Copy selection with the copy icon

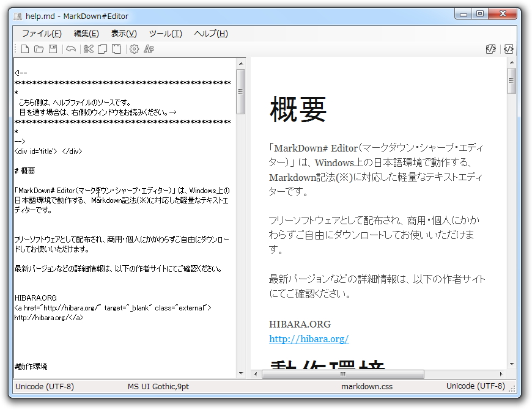102,49
